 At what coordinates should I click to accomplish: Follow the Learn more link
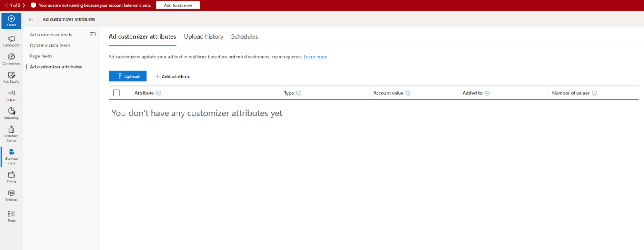[315, 57]
